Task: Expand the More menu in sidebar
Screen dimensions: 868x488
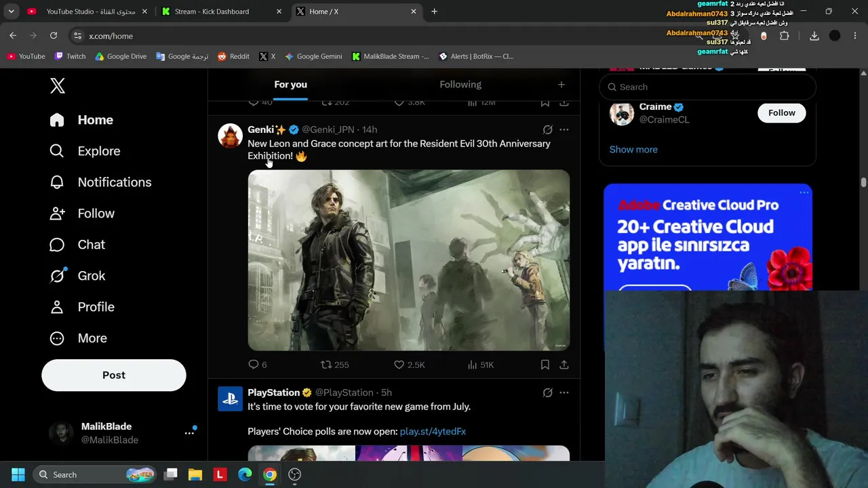Action: click(x=78, y=338)
